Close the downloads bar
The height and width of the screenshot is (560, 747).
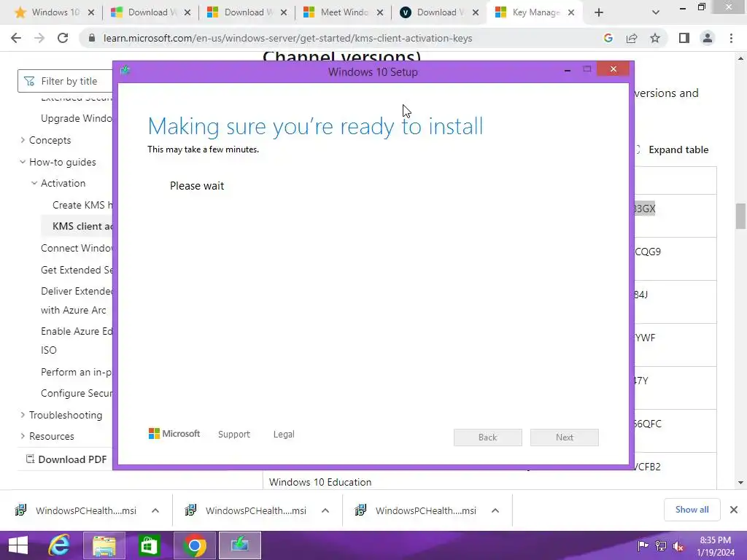734,510
